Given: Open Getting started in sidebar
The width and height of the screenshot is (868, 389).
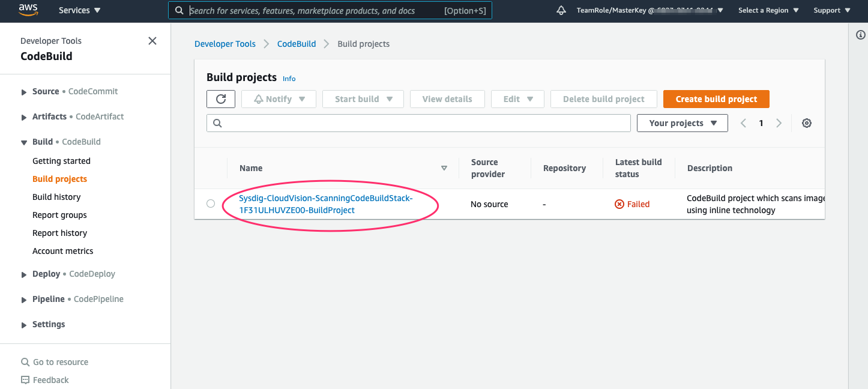Looking at the screenshot, I should (x=61, y=161).
